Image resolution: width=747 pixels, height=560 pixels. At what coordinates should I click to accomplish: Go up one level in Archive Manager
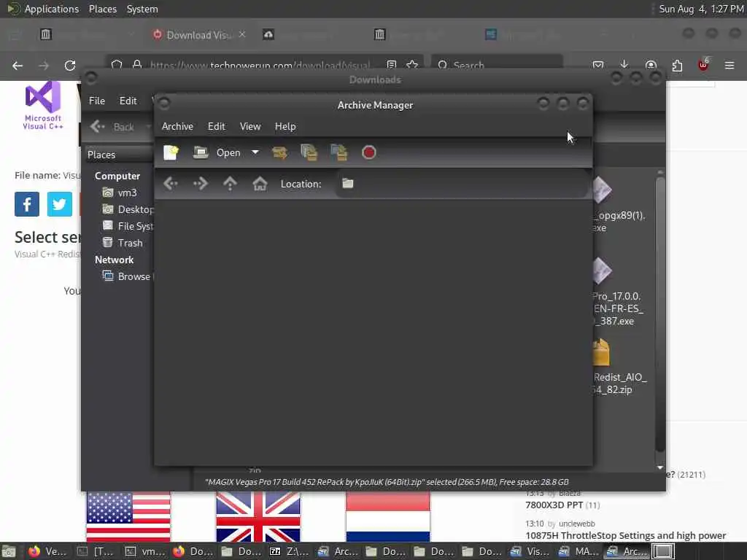230,183
